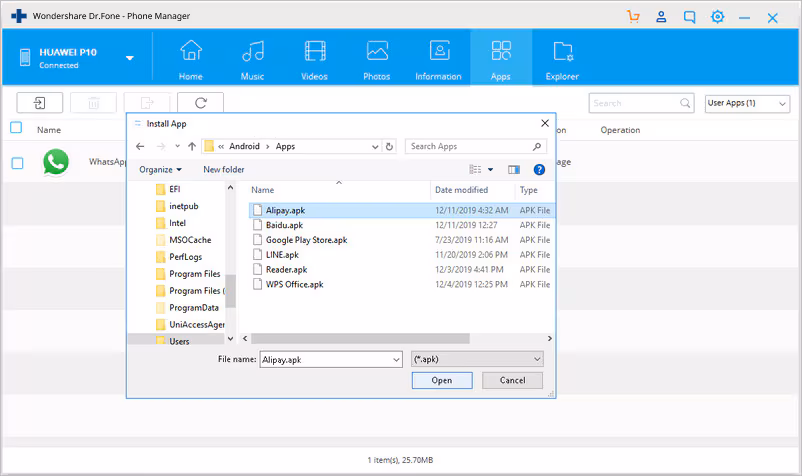The height and width of the screenshot is (476, 802).
Task: Open the (*.apk) file type dropdown
Action: pyautogui.click(x=477, y=359)
